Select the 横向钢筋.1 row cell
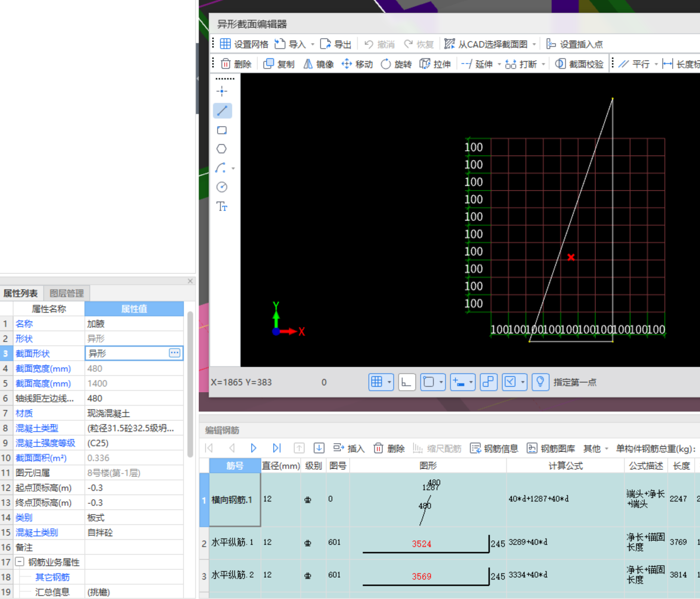The width and height of the screenshot is (700, 599). (x=235, y=500)
